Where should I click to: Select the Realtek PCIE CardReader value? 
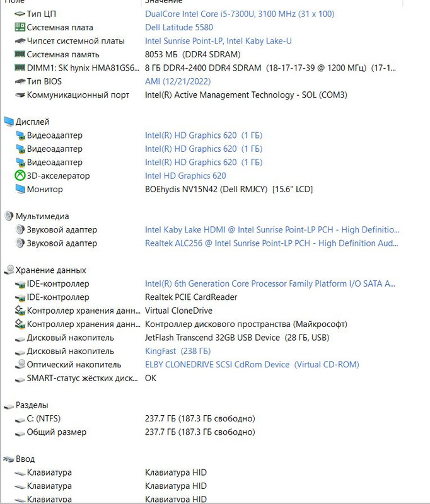(191, 297)
